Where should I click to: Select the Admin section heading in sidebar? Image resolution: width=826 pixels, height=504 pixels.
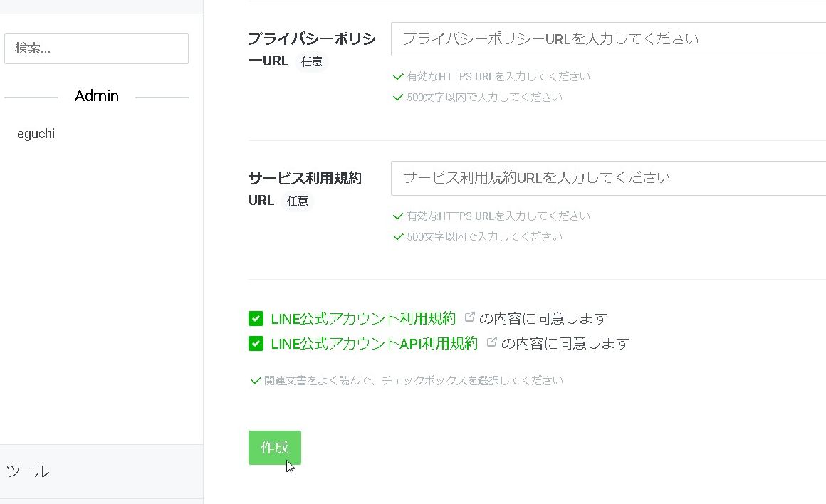96,95
